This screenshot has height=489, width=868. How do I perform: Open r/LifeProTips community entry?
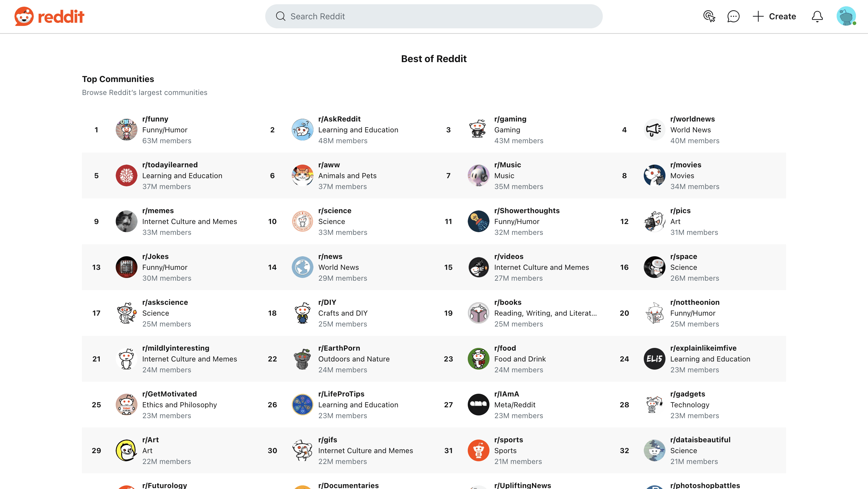coord(341,394)
